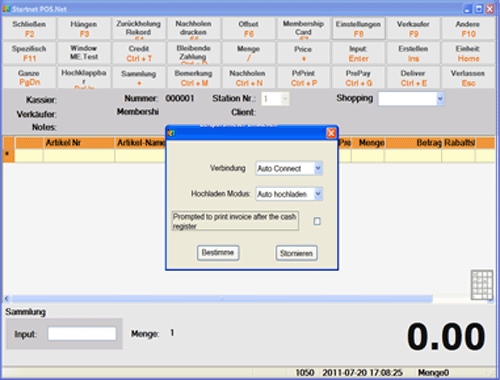
Task: Click the horizontal scrollbar under the table
Action: tap(221, 299)
